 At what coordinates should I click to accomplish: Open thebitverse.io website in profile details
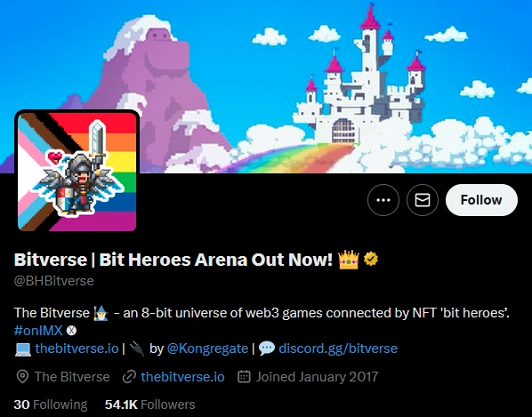point(182,377)
